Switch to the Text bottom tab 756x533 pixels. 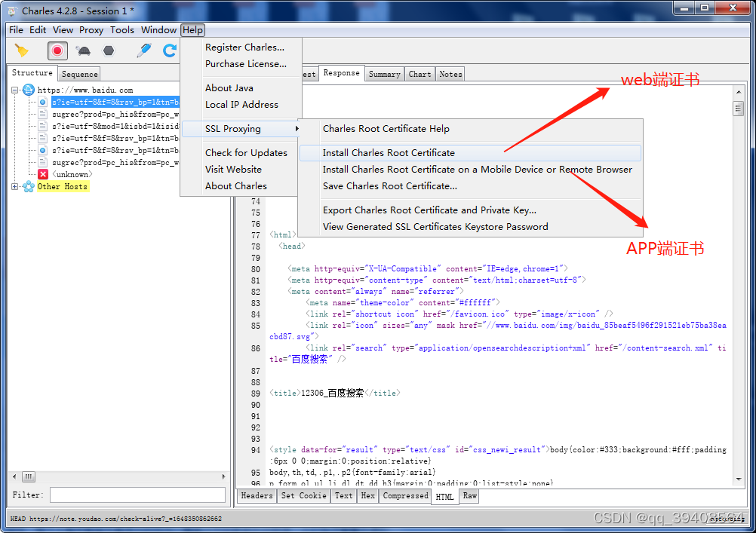coord(344,495)
